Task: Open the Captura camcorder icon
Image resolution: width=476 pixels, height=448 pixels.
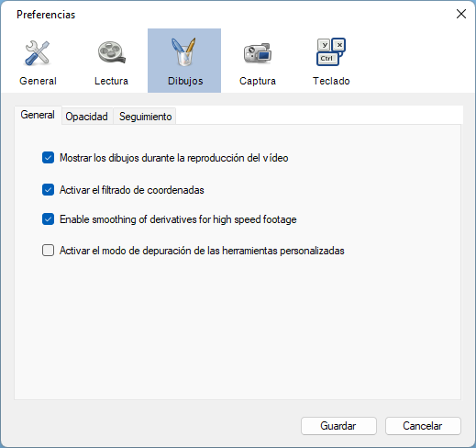Action: click(x=258, y=53)
